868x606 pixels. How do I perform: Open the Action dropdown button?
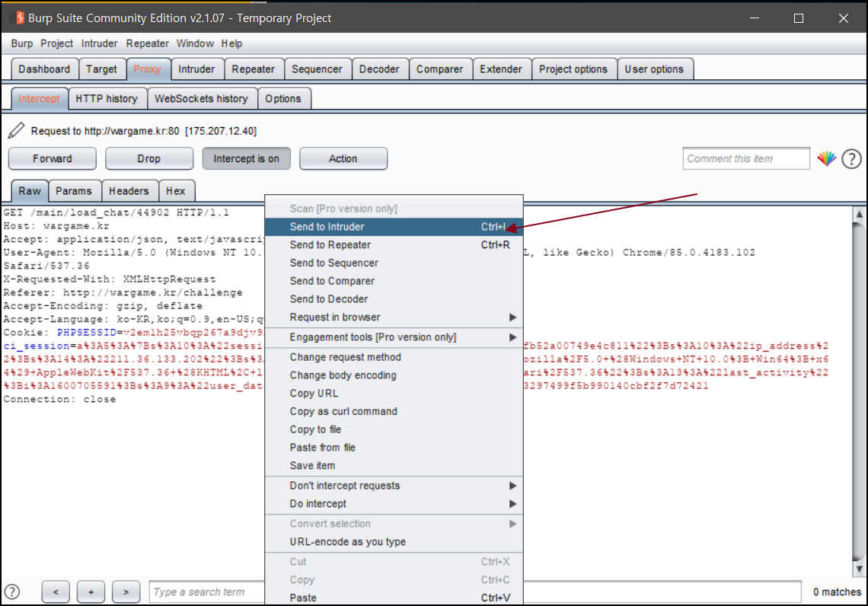tap(343, 159)
